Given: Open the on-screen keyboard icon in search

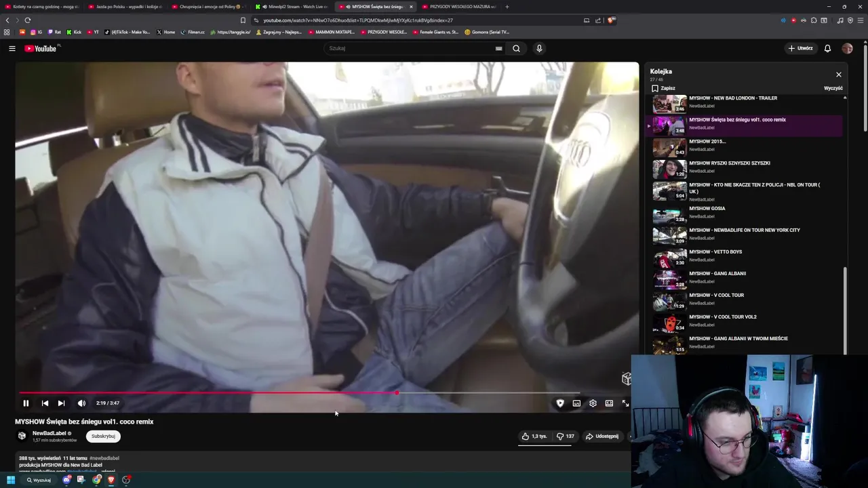Looking at the screenshot, I should [498, 48].
